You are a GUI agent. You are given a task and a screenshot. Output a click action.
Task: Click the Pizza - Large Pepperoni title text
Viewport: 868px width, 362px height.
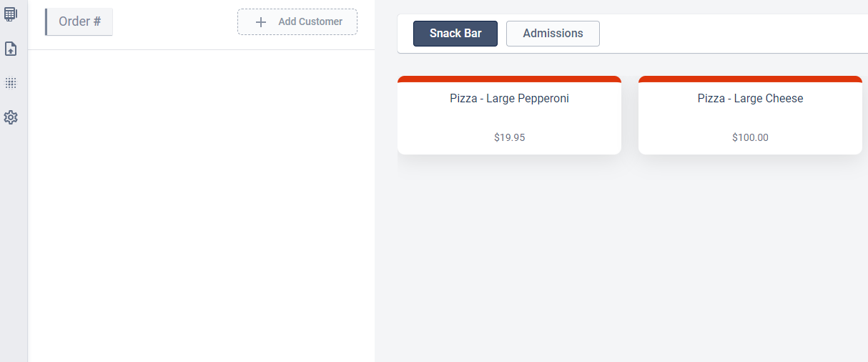coord(509,99)
